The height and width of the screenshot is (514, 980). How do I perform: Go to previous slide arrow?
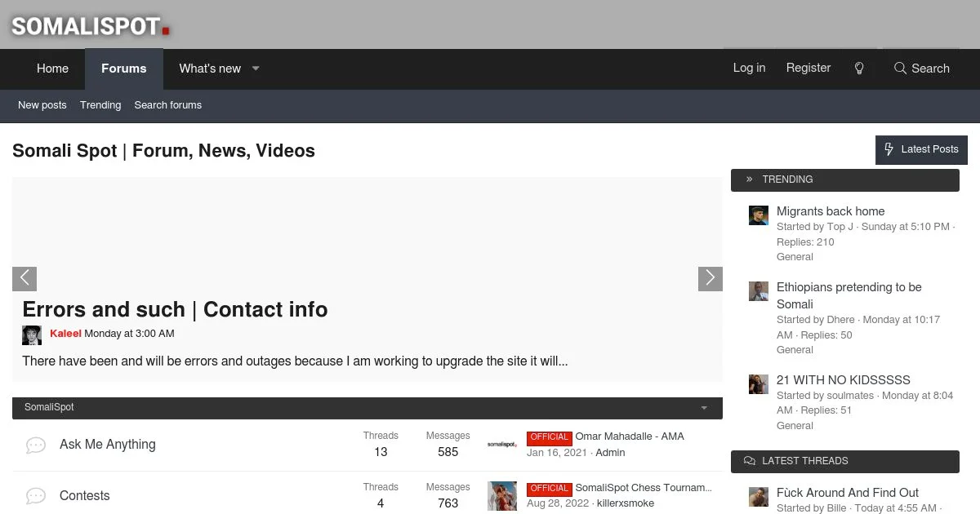(24, 278)
